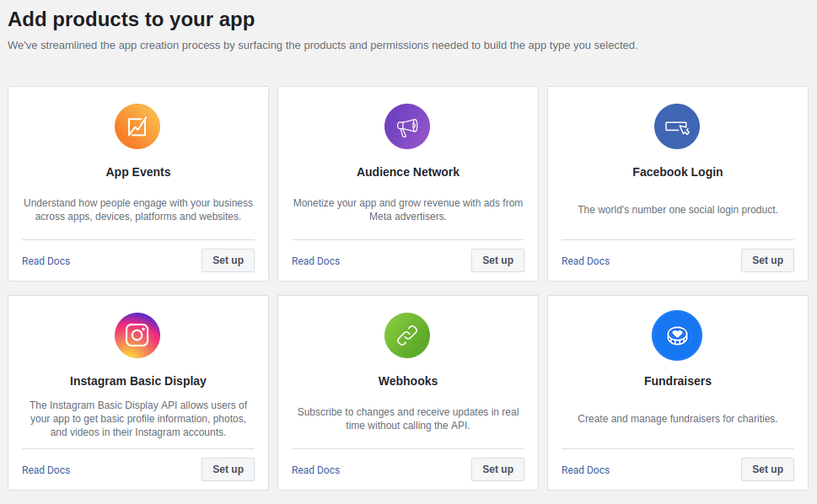
Task: Click the green Webhooks link icon
Action: [x=407, y=335]
